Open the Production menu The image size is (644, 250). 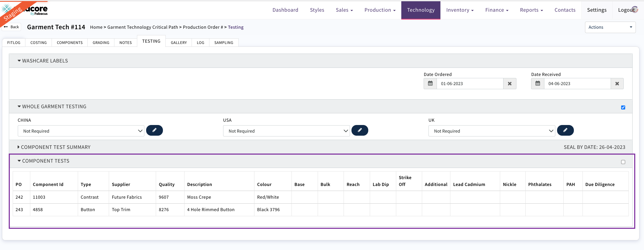[x=380, y=10]
